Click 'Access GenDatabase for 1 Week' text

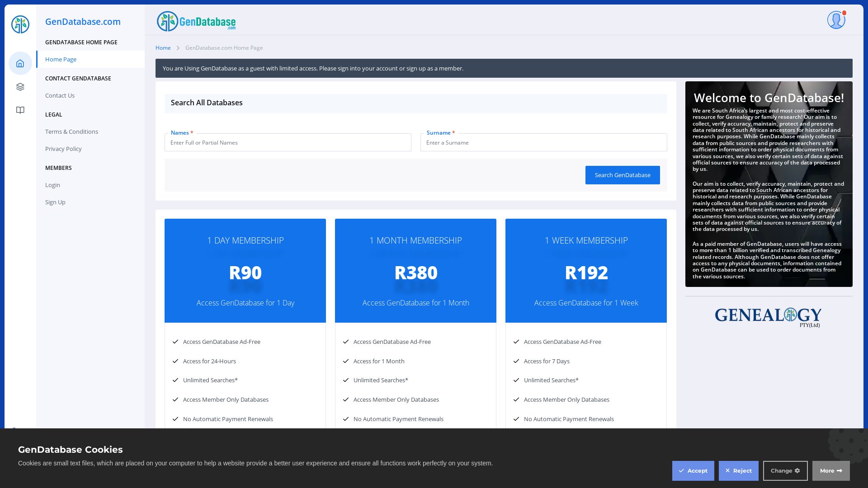point(586,303)
